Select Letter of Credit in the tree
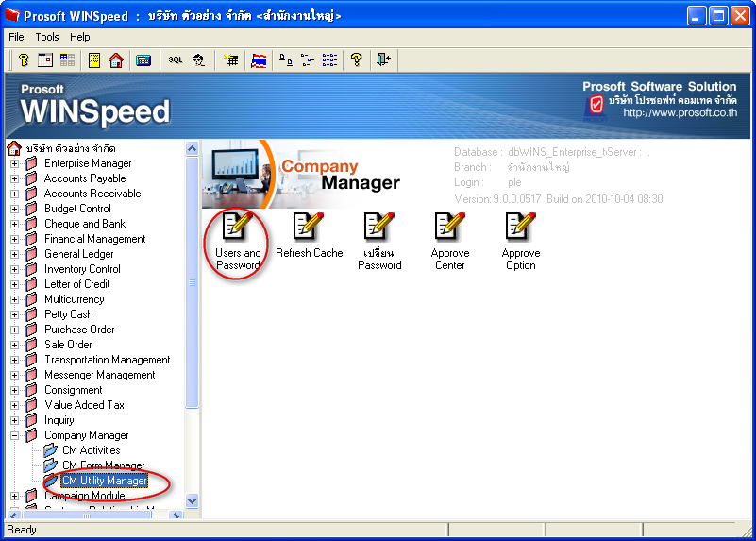 (77, 284)
